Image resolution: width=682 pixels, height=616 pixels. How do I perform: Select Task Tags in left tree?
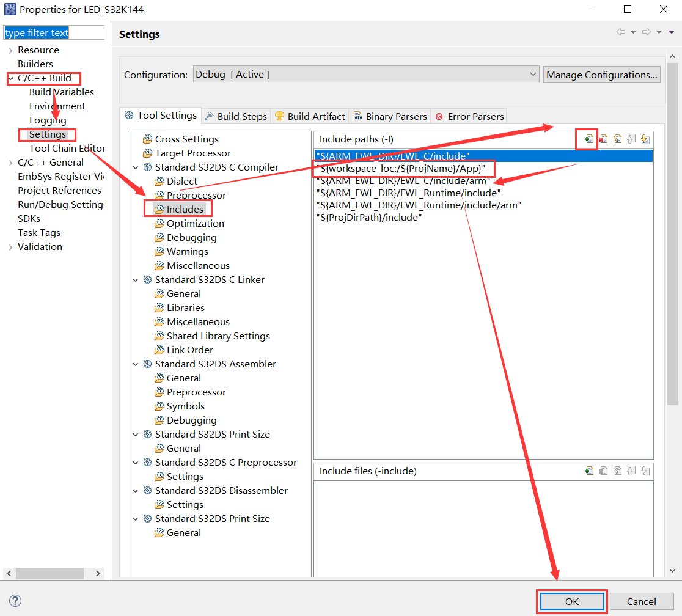(38, 233)
